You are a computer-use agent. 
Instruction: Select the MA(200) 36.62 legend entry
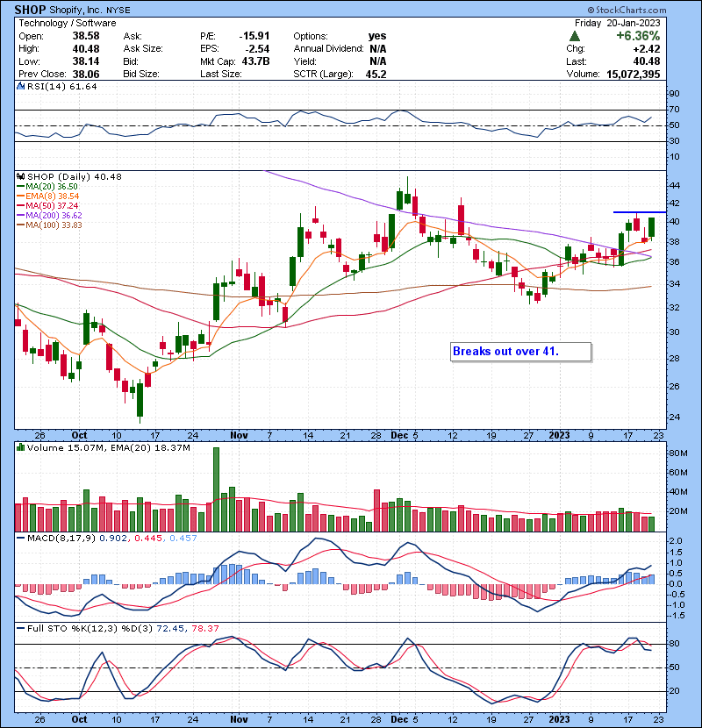[49, 216]
